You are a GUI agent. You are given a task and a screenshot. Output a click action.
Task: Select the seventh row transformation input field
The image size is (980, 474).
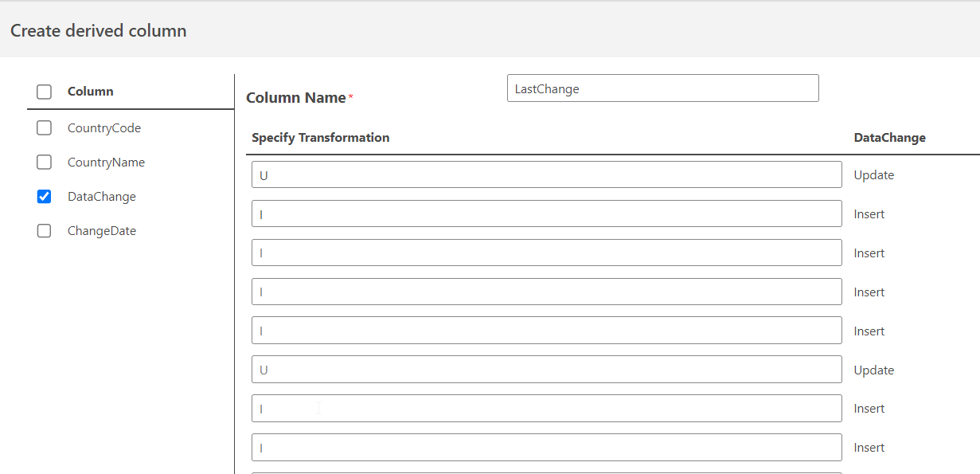coord(546,409)
